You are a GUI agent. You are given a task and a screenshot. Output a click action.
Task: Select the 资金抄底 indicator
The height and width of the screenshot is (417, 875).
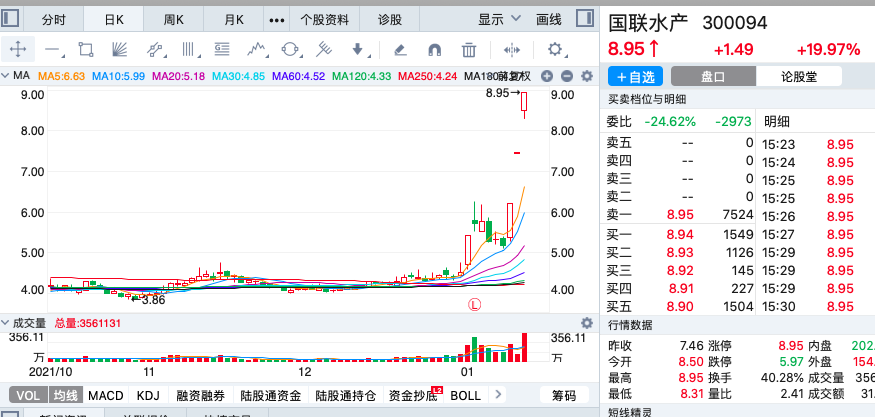click(413, 396)
